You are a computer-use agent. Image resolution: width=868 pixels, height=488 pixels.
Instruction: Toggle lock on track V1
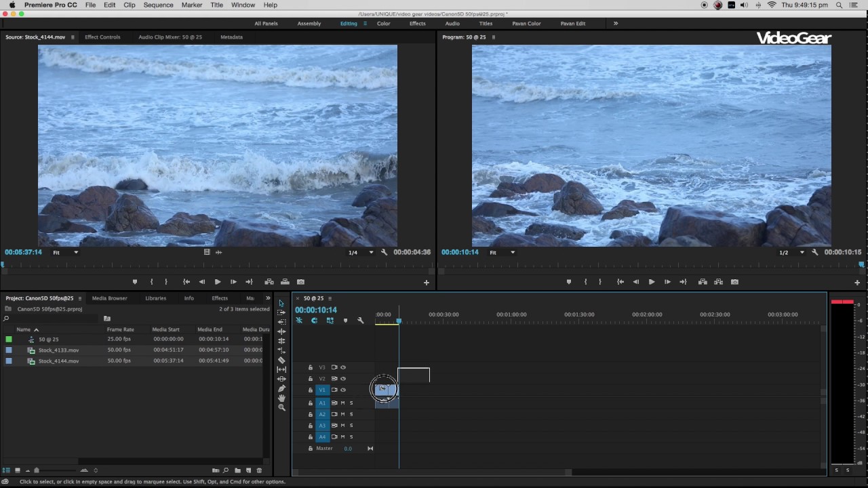coord(311,390)
